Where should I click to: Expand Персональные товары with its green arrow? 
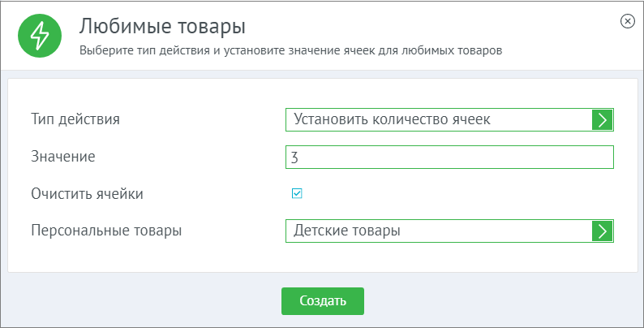coord(602,231)
